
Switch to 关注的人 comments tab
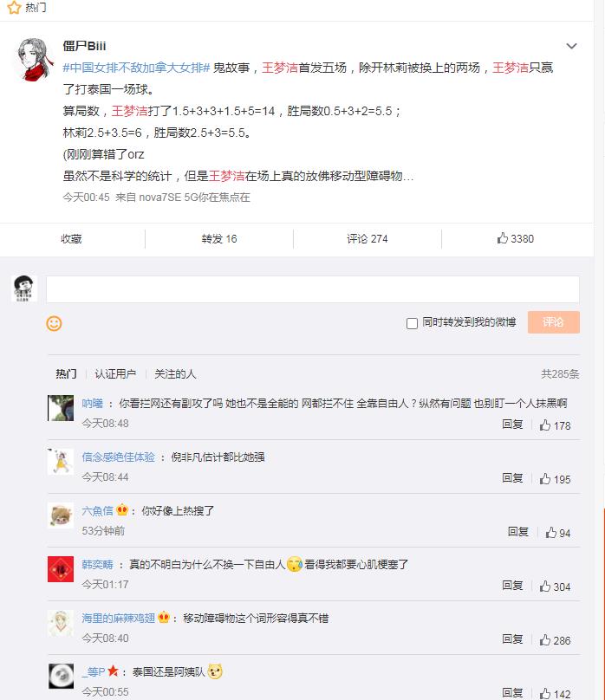point(175,374)
